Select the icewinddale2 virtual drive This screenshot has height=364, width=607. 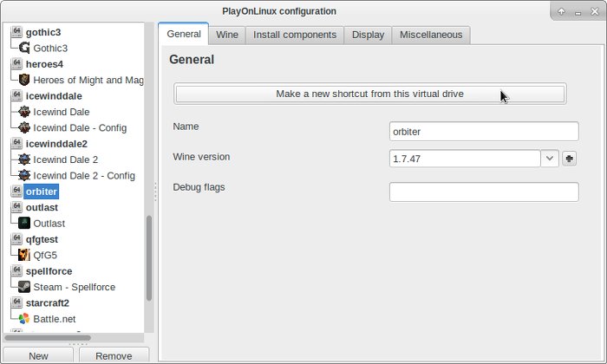[x=56, y=144]
